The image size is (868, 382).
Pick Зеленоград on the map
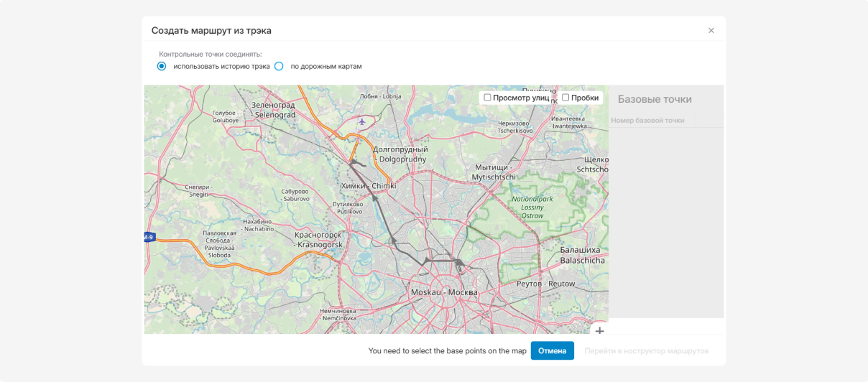coord(274,110)
